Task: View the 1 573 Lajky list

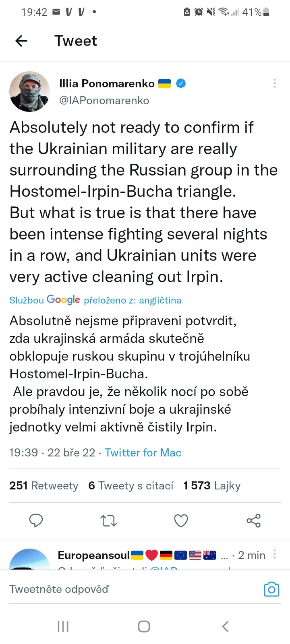Action: coord(211,485)
